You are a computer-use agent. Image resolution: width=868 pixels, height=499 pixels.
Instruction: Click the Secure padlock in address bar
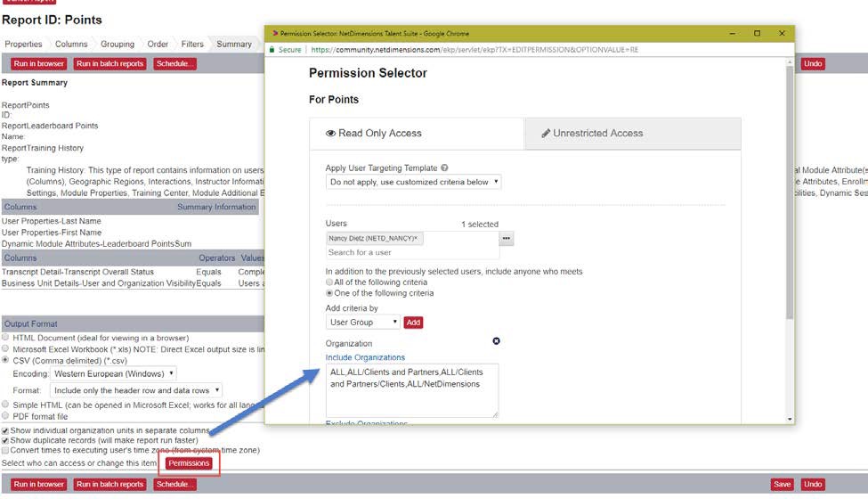click(x=272, y=49)
